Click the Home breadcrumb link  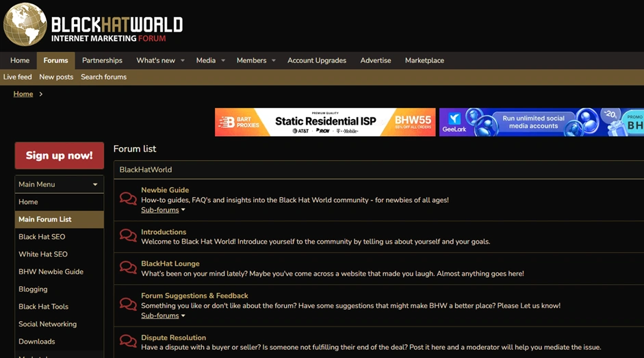23,94
